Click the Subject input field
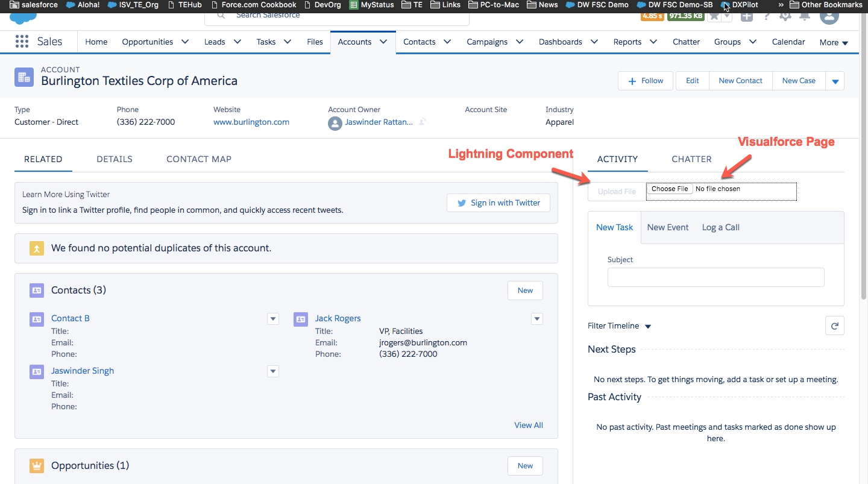Viewport: 868px width, 484px height. (715, 277)
